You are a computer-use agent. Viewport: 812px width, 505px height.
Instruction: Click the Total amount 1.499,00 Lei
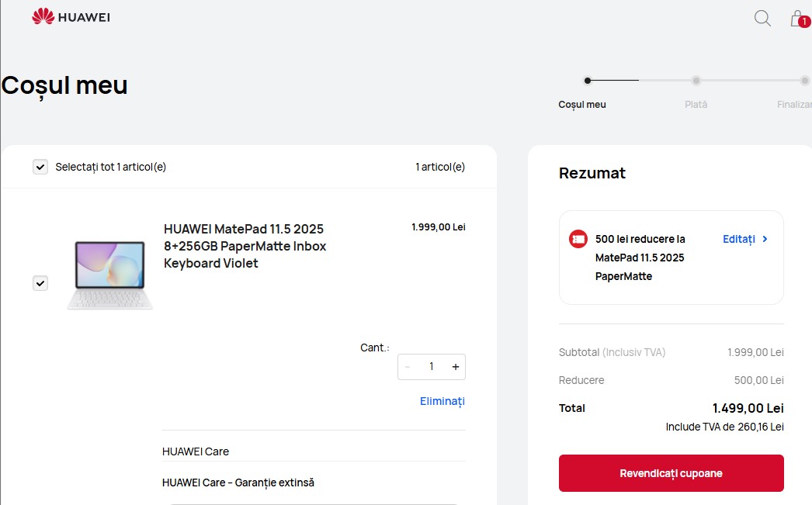tap(748, 408)
